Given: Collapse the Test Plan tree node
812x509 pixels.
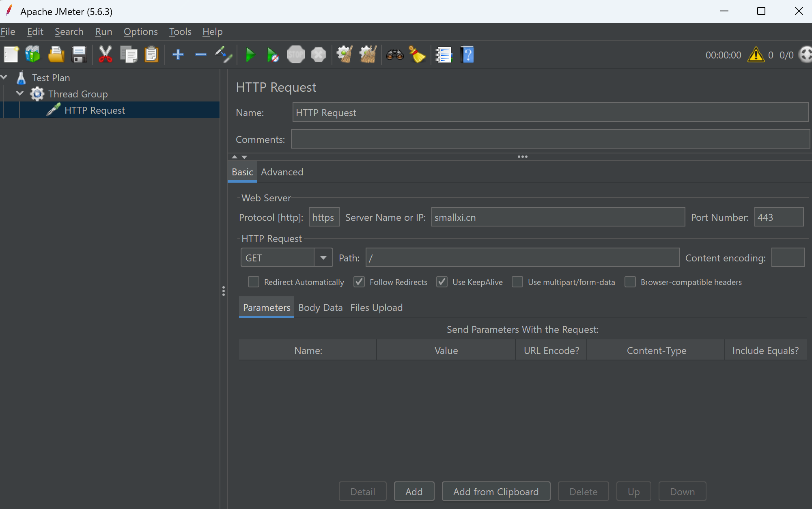Looking at the screenshot, I should click(x=4, y=77).
